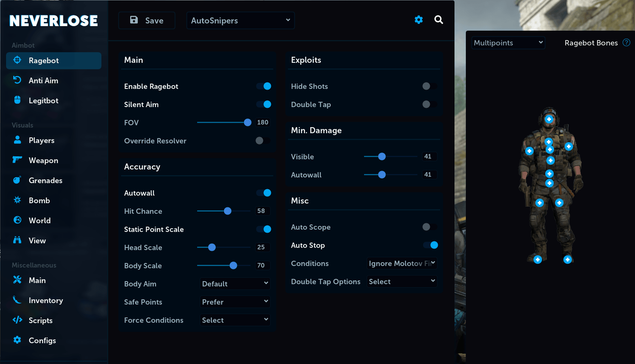Viewport: 635px width, 364px height.
Task: Click the Bomb sidebar icon
Action: click(17, 200)
